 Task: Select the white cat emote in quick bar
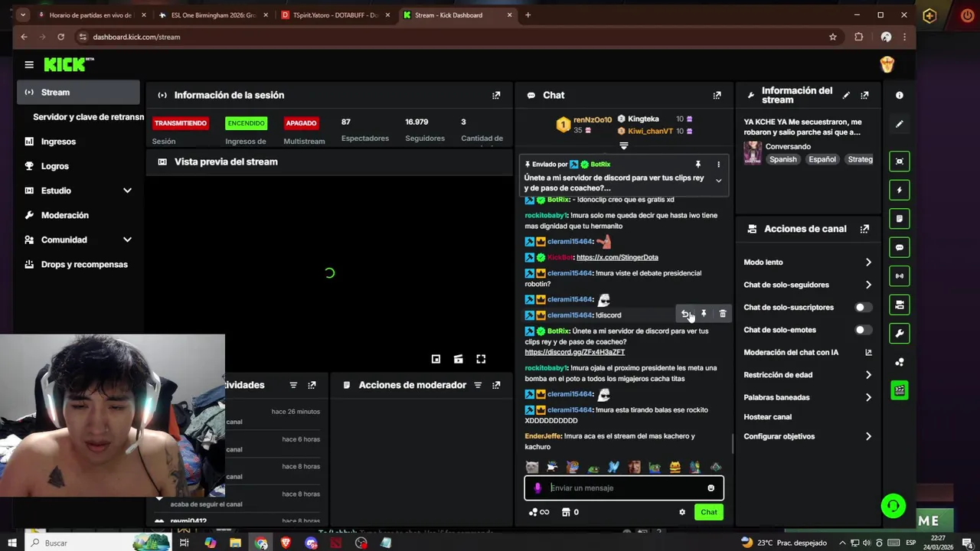(x=532, y=467)
